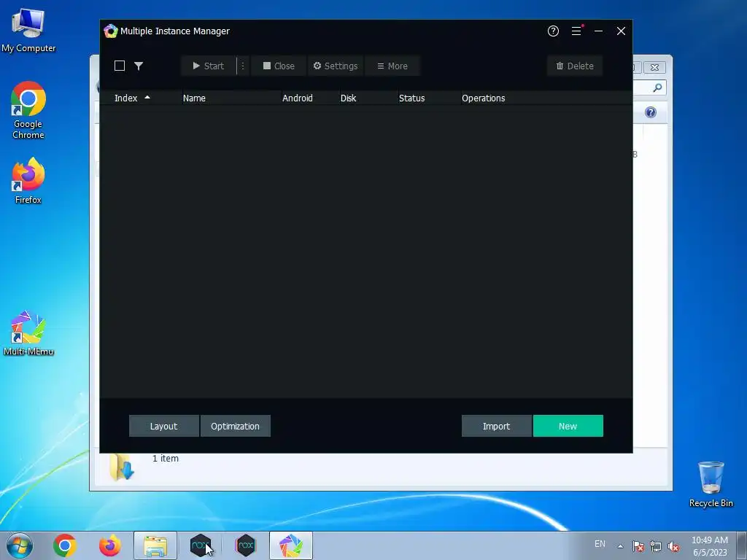
Task: Open the network tray icon
Action: pyautogui.click(x=656, y=546)
